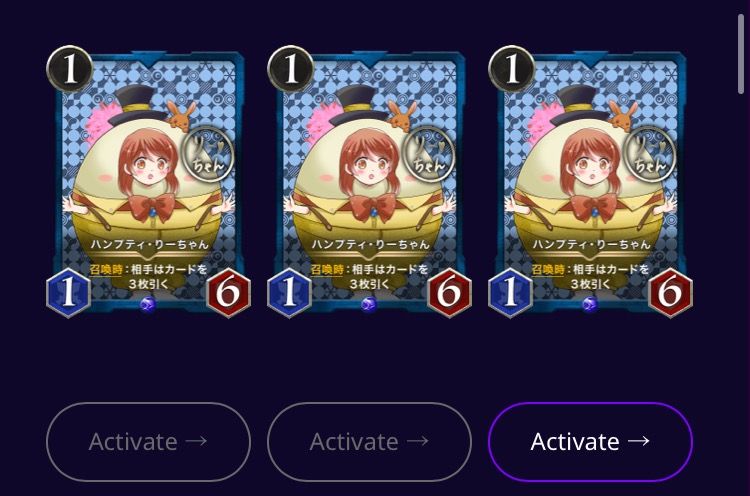The image size is (750, 496).
Task: Click blue hexagon attack icon on first card
Action: click(x=68, y=293)
